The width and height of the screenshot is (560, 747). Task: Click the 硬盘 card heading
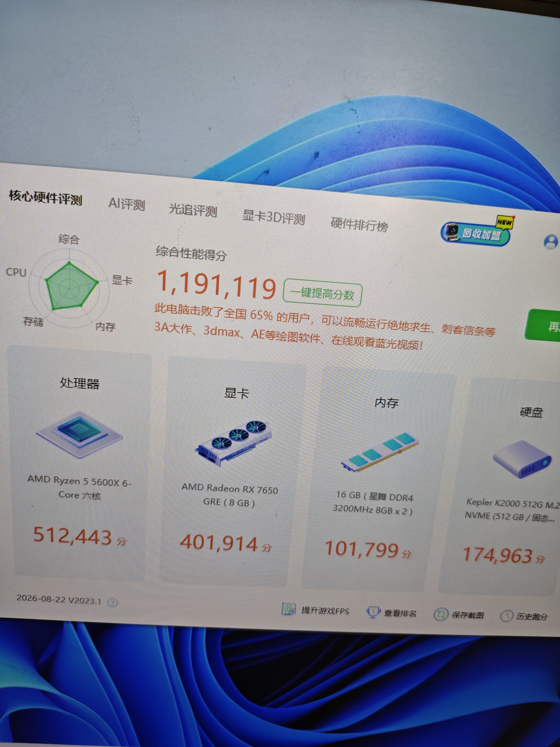531,412
